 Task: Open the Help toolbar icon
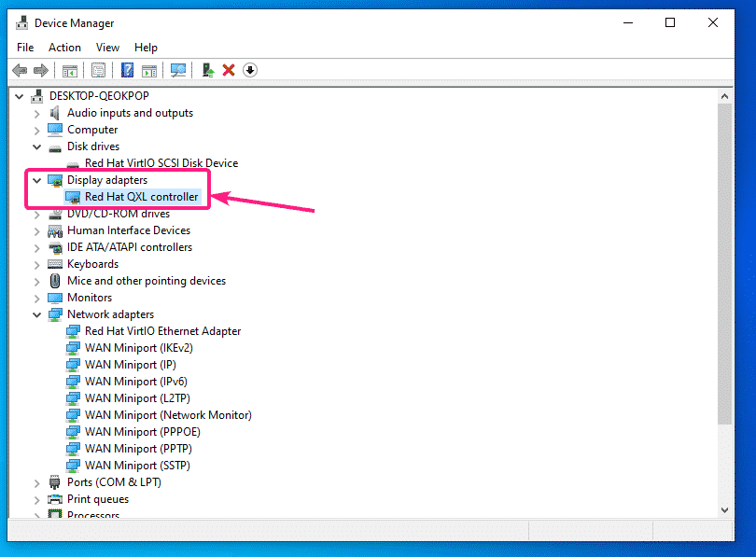127,70
